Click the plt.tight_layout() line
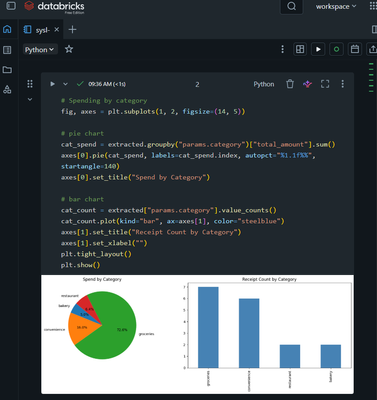The image size is (377, 400). coord(96,254)
